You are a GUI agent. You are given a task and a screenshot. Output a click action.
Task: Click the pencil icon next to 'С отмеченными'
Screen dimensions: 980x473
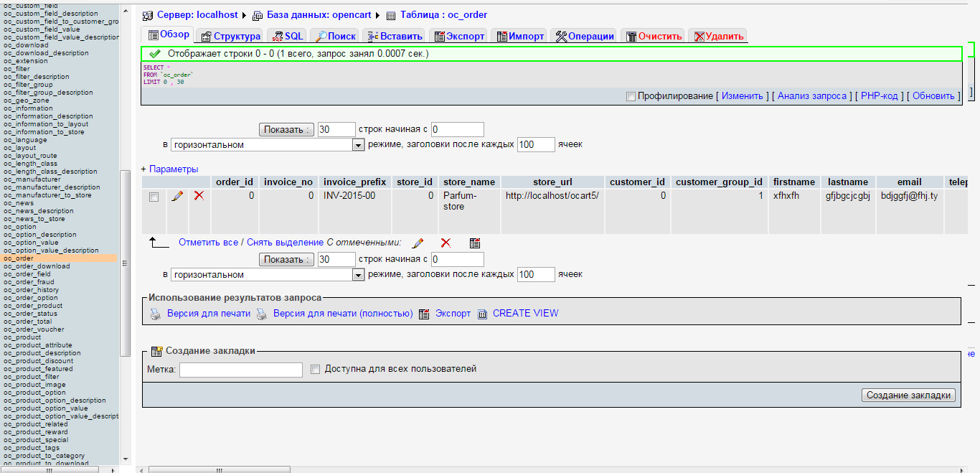[x=418, y=243]
